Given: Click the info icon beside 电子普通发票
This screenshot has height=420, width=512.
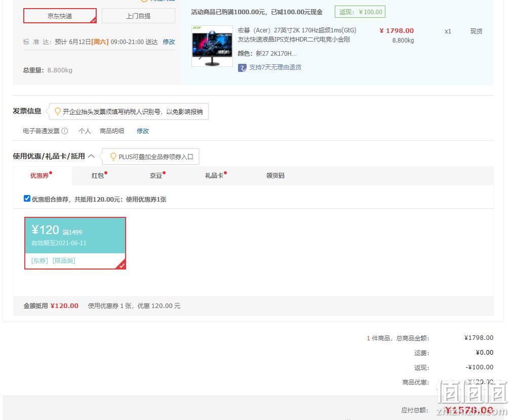Looking at the screenshot, I should (65, 131).
